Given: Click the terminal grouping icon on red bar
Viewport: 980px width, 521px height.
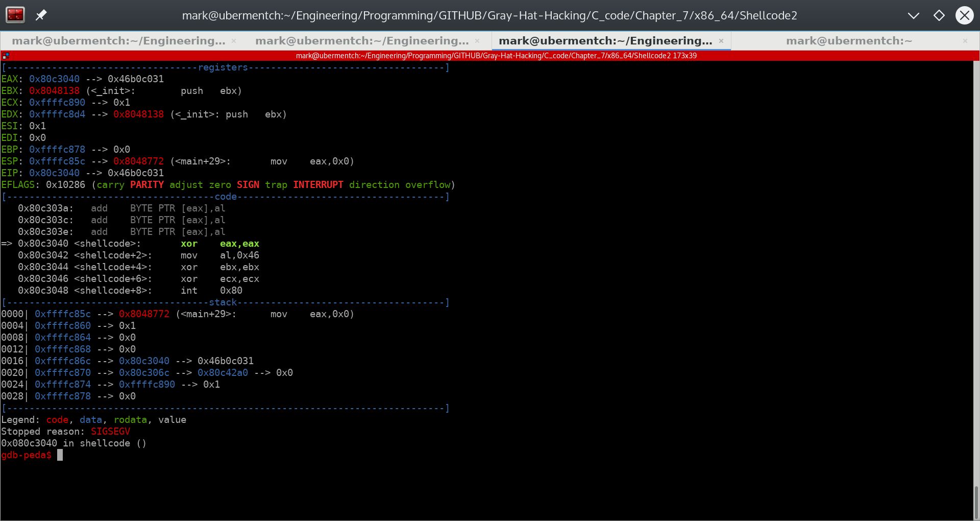Looking at the screenshot, I should coord(6,56).
